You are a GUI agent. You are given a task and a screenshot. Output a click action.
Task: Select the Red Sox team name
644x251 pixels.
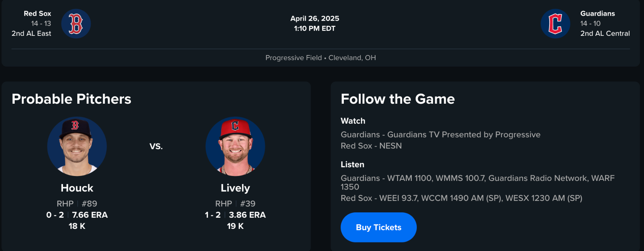37,14
